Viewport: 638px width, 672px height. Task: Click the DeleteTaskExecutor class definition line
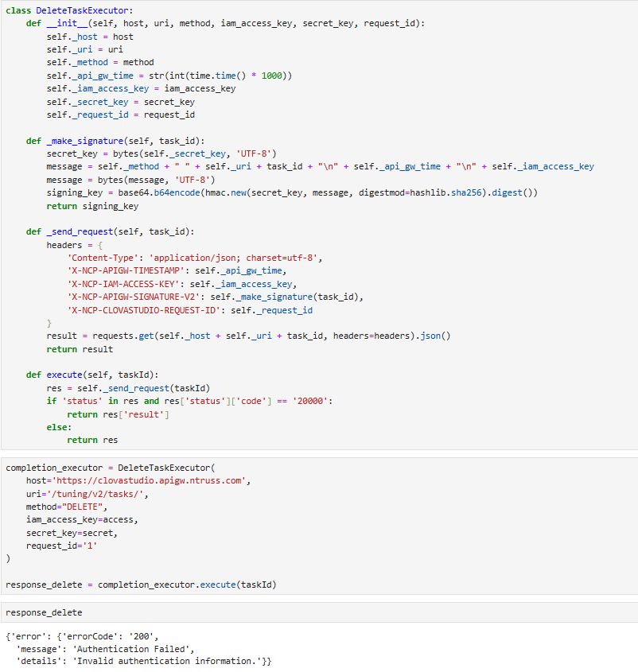point(69,10)
